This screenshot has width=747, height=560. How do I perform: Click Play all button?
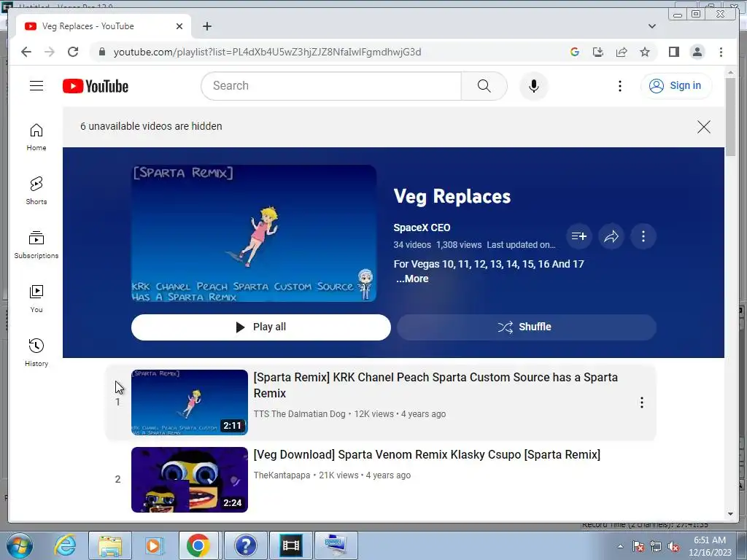pyautogui.click(x=261, y=327)
